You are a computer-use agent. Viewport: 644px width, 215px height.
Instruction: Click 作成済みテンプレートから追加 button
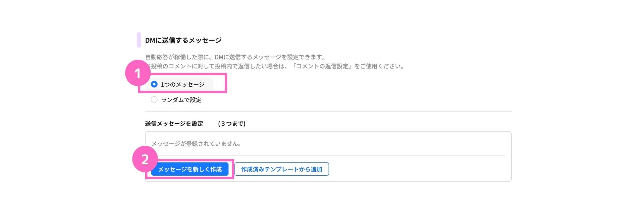pyautogui.click(x=281, y=169)
